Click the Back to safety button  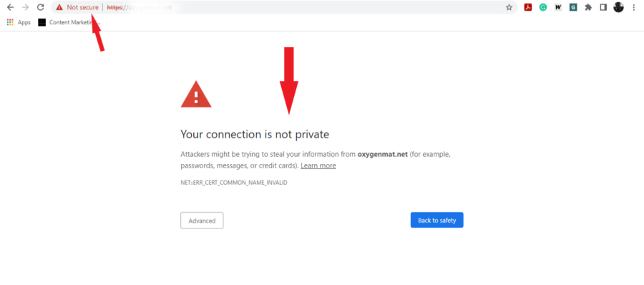(x=437, y=220)
